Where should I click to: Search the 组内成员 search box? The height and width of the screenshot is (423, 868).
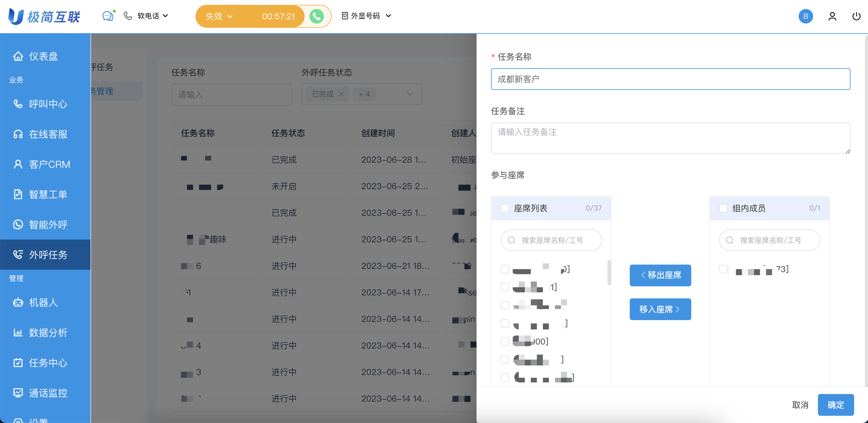click(x=769, y=240)
